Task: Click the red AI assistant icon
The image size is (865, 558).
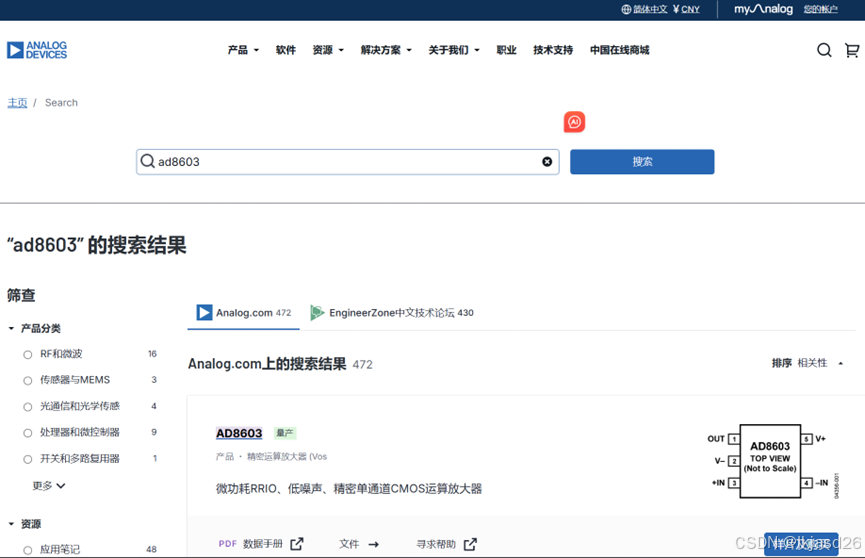Action: [x=574, y=122]
